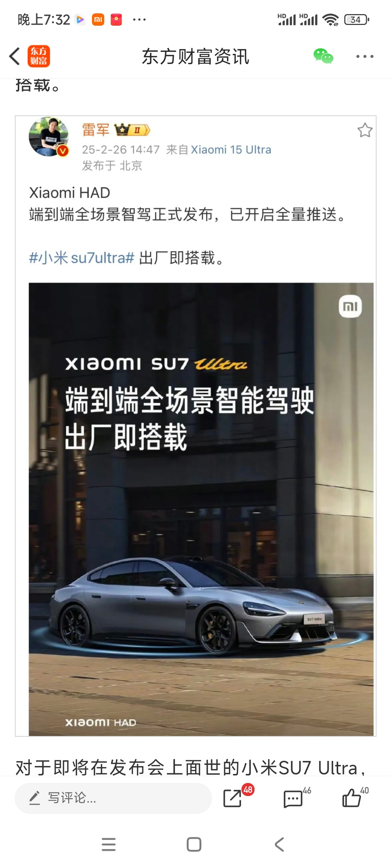This screenshot has height=868, width=391.
Task: Tap the Android home square button
Action: tap(194, 844)
